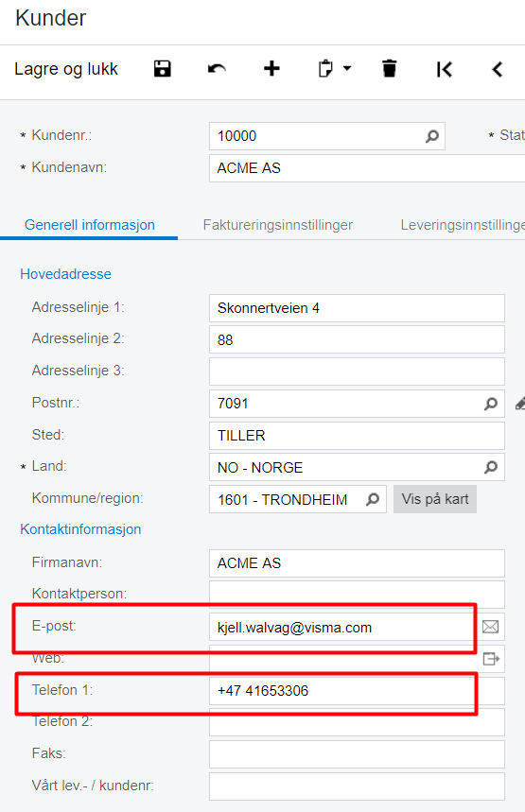The height and width of the screenshot is (812, 525).
Task: Add new customer with plus icon
Action: [x=271, y=69]
